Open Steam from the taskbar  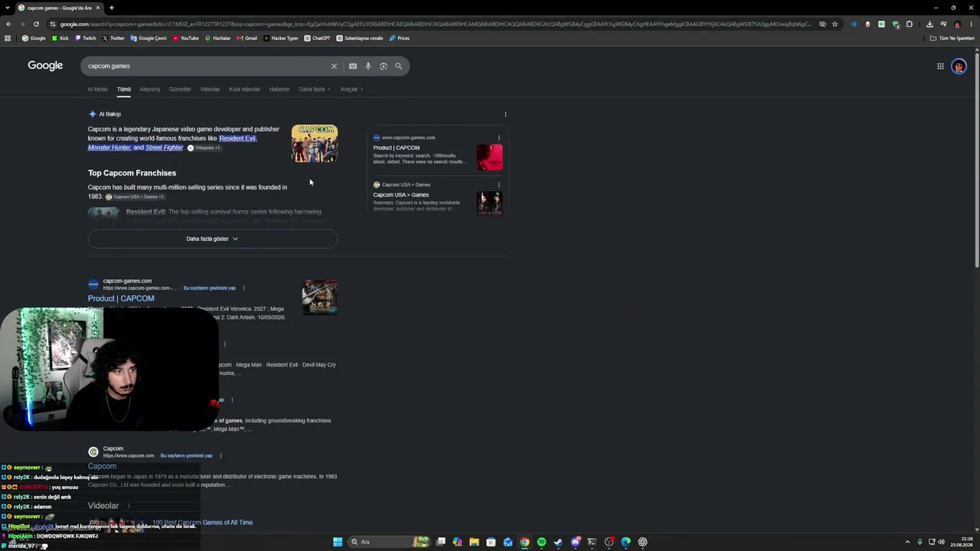point(558,542)
